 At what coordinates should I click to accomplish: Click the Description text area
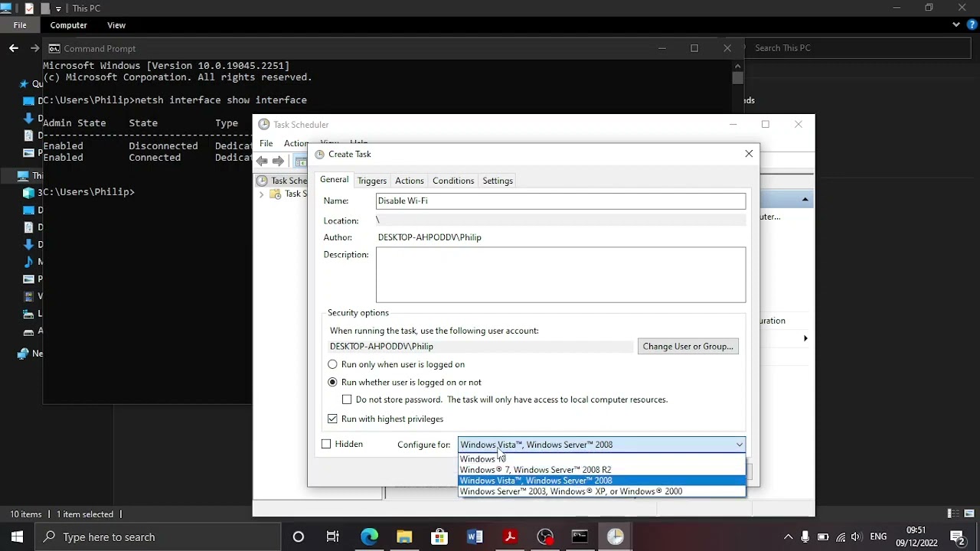(x=560, y=275)
